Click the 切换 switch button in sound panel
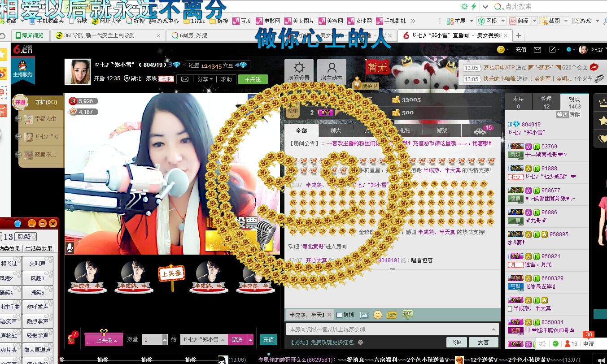Image resolution: width=607 pixels, height=364 pixels. [26, 236]
